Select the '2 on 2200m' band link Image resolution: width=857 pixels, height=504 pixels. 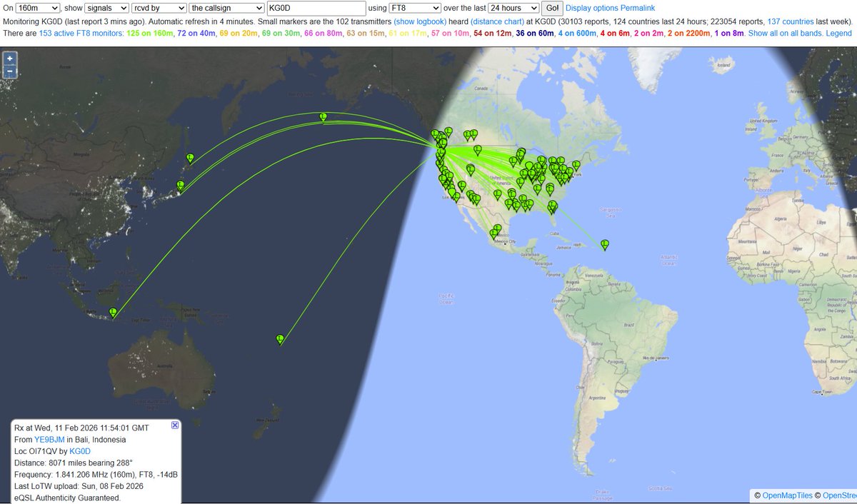point(689,34)
